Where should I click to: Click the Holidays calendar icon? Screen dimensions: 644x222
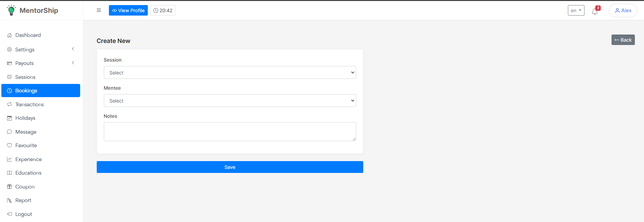(9, 118)
